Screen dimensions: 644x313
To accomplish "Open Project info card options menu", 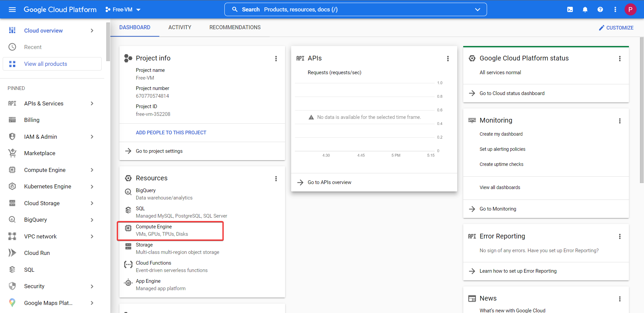I will (x=276, y=58).
